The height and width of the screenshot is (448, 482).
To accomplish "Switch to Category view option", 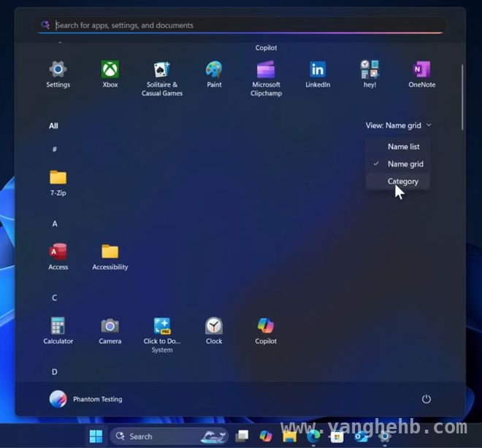I will click(x=397, y=181).
